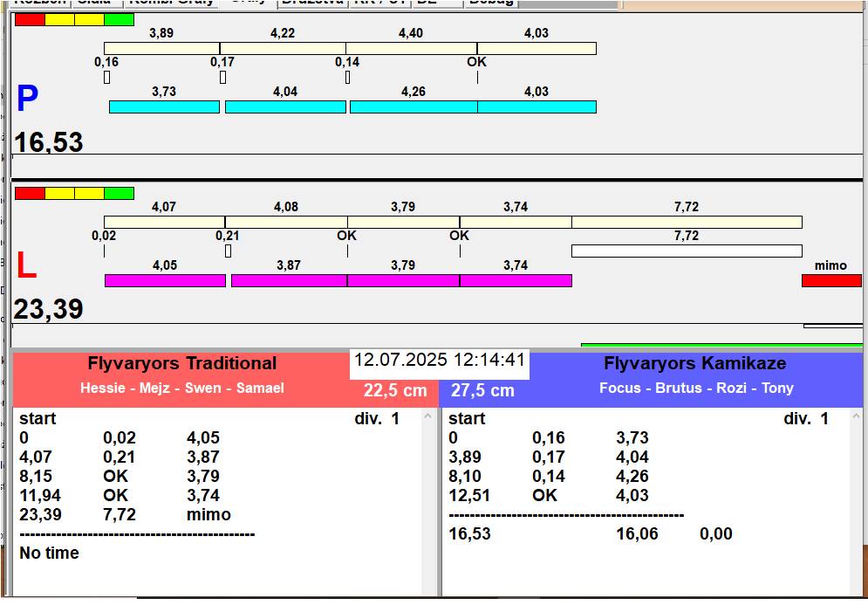The width and height of the screenshot is (868, 612).
Task: Switch to the Debug tab
Action: [x=491, y=3]
